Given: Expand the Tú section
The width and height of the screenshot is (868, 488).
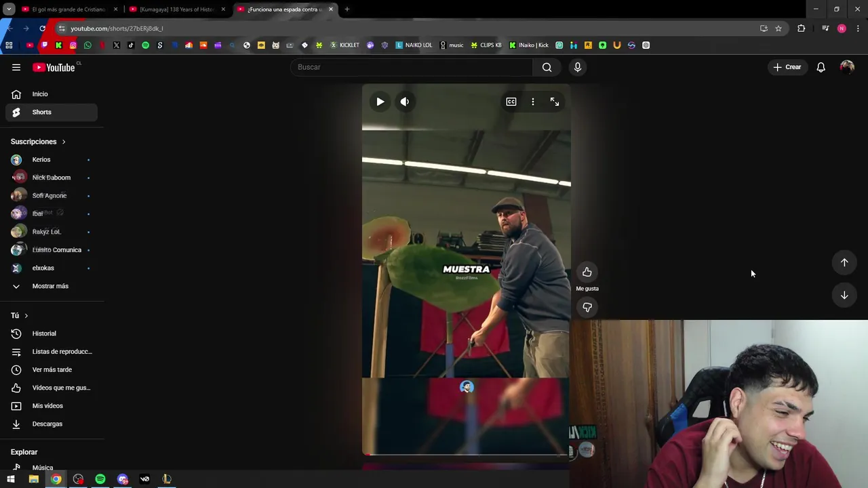Looking at the screenshot, I should (x=20, y=316).
